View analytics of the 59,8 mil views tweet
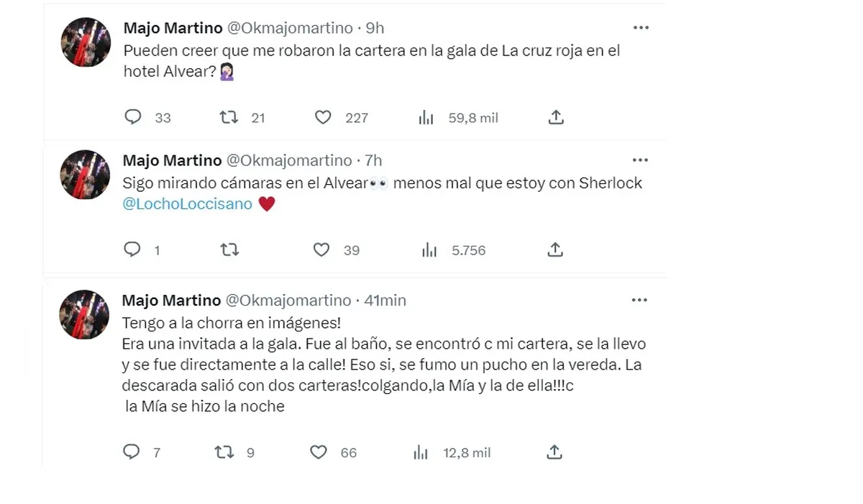This screenshot has height=504, width=863. 426,118
